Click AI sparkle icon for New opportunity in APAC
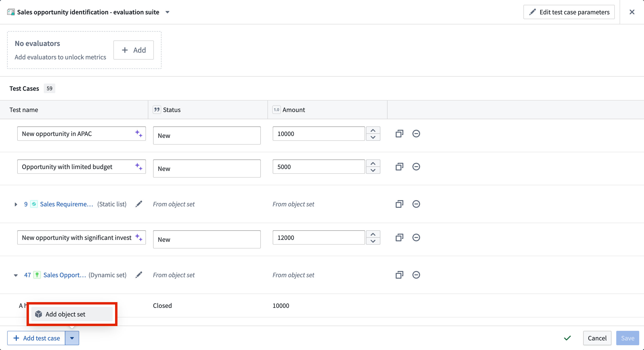The image size is (644, 350). click(139, 134)
